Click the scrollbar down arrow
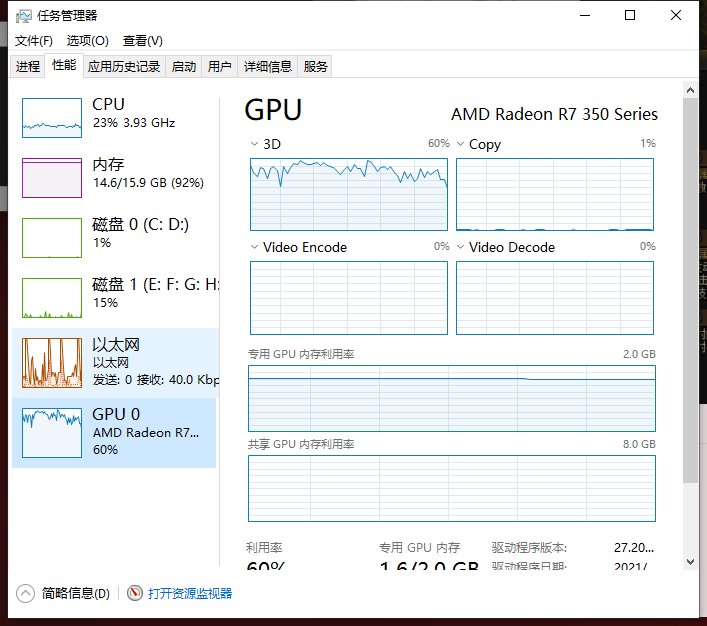The width and height of the screenshot is (707, 626). 690,562
